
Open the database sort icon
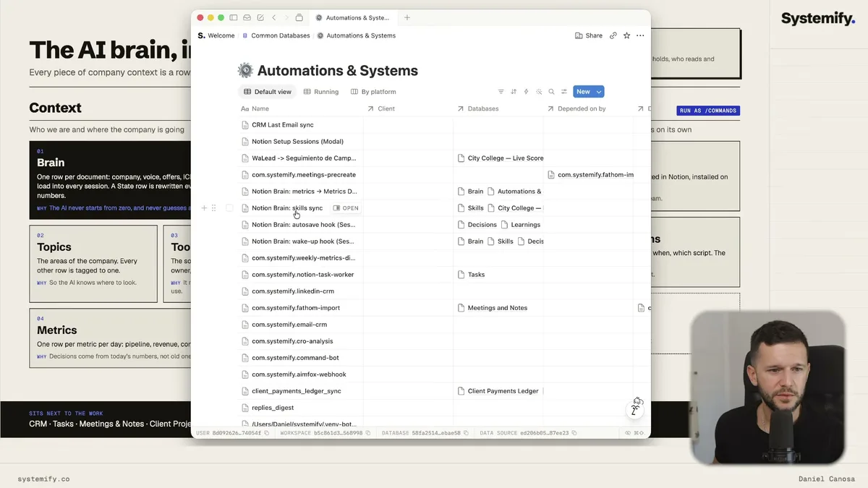(514, 92)
